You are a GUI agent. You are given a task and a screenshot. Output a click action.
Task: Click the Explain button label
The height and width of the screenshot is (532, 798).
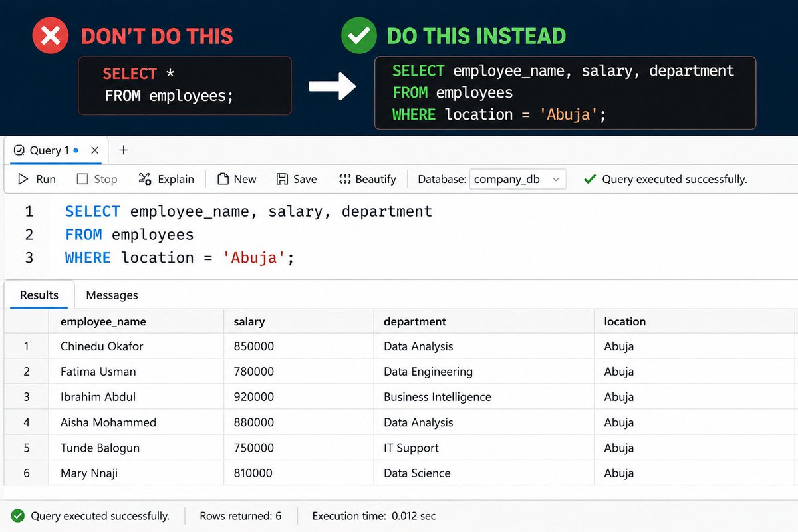pos(176,179)
